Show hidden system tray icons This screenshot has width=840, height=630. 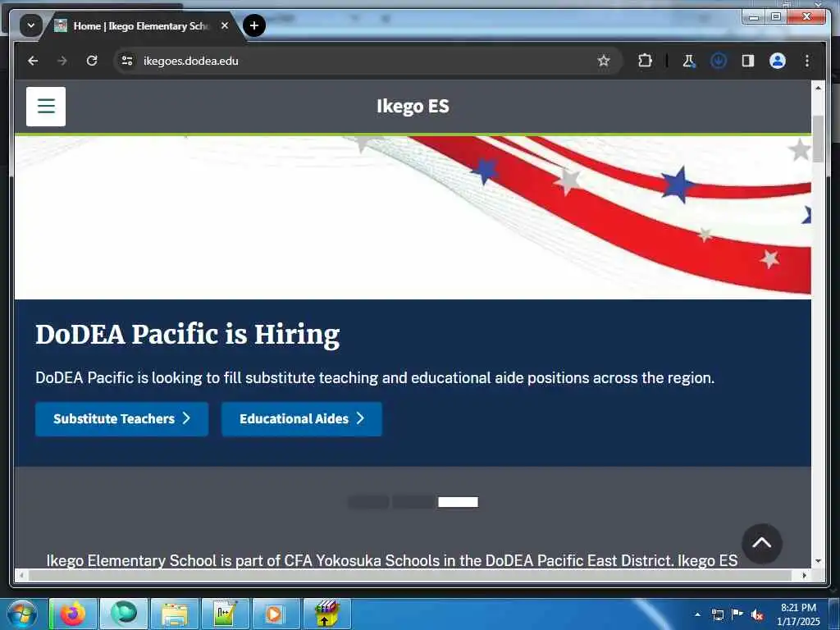point(697,614)
